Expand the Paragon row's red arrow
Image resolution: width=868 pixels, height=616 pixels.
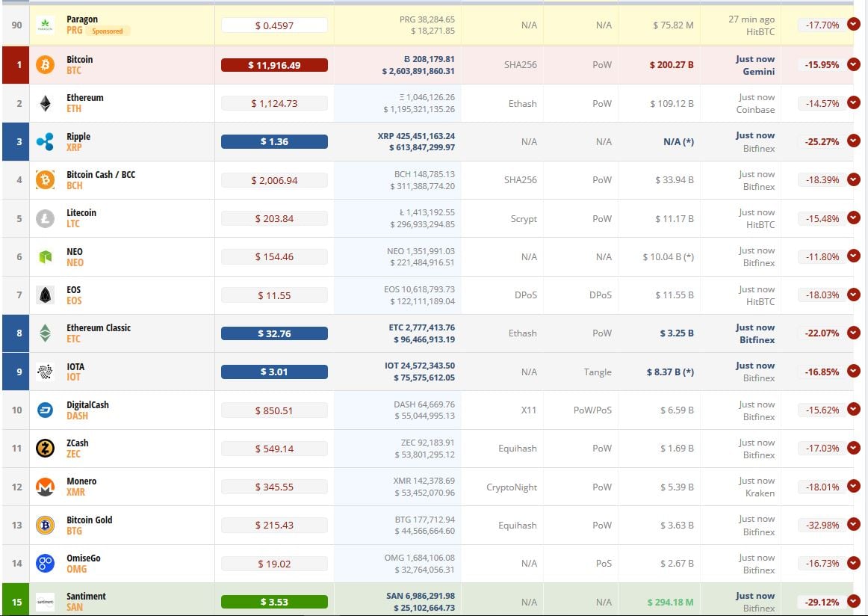click(x=854, y=25)
